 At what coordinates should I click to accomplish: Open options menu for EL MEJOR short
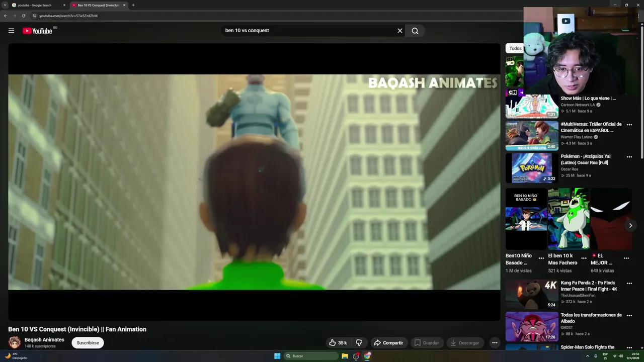point(626,258)
